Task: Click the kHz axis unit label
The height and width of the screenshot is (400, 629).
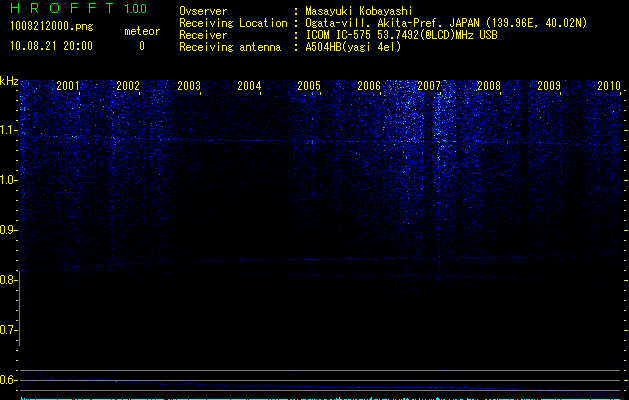Action: pos(9,81)
